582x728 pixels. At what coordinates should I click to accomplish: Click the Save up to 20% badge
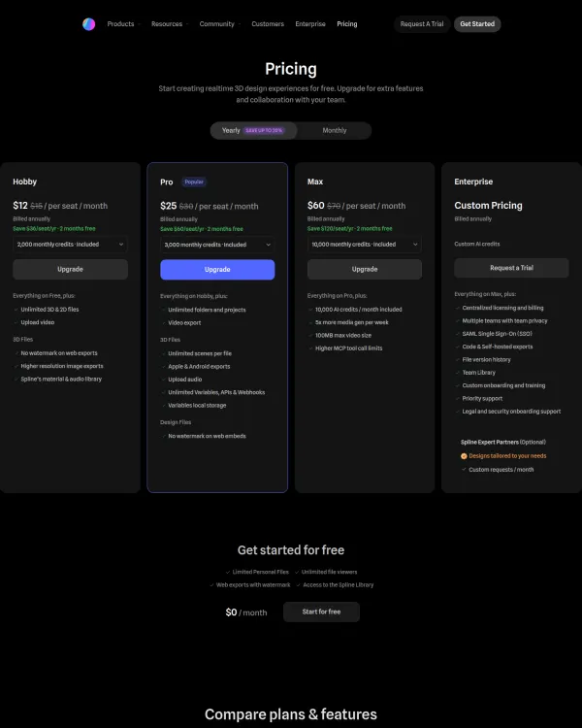coord(264,130)
